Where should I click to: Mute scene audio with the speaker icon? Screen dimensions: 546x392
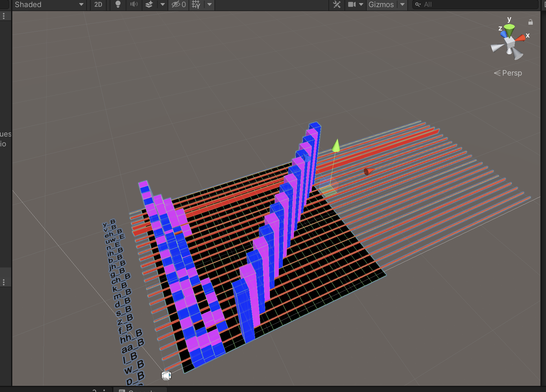[x=134, y=5]
